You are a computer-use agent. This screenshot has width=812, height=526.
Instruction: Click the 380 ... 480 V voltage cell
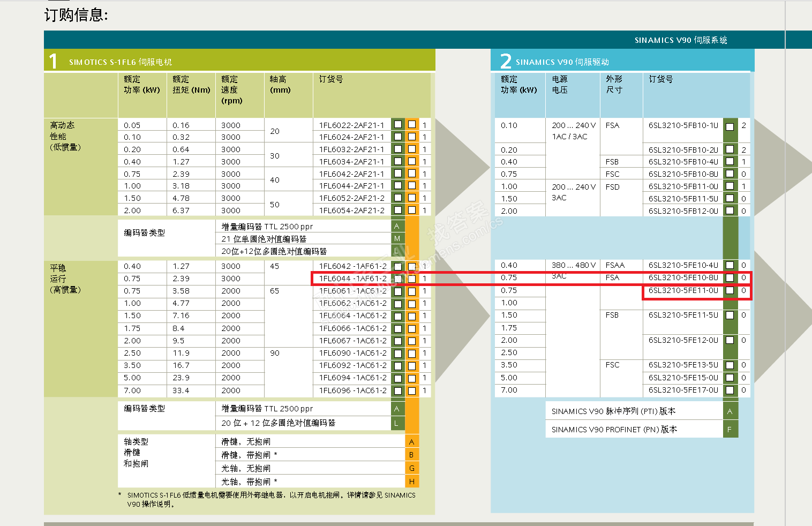[574, 265]
